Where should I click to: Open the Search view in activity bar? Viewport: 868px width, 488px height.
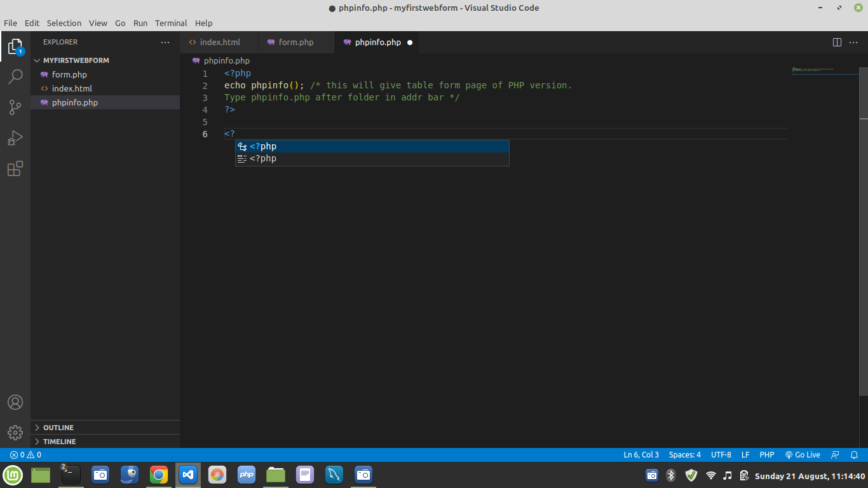click(15, 77)
